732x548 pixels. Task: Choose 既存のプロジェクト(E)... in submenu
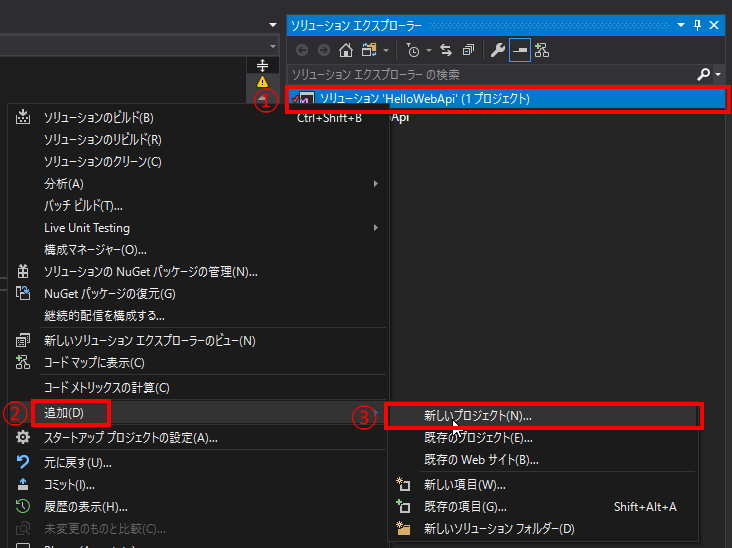(543, 438)
